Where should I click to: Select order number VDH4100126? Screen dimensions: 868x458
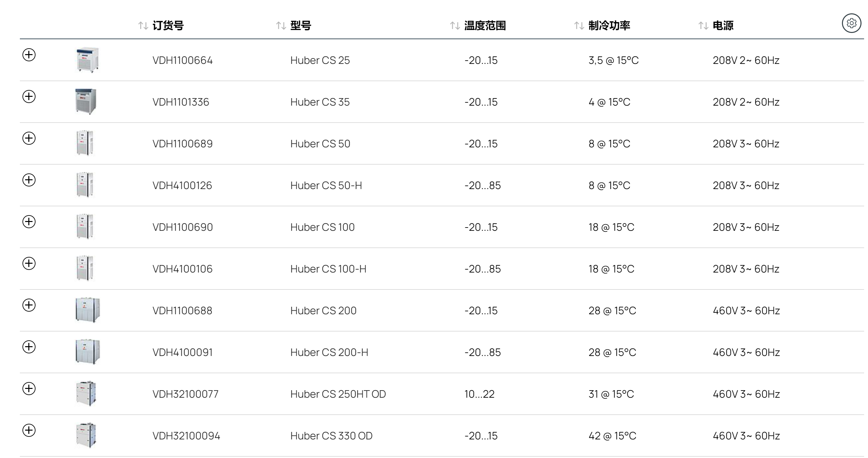(182, 185)
